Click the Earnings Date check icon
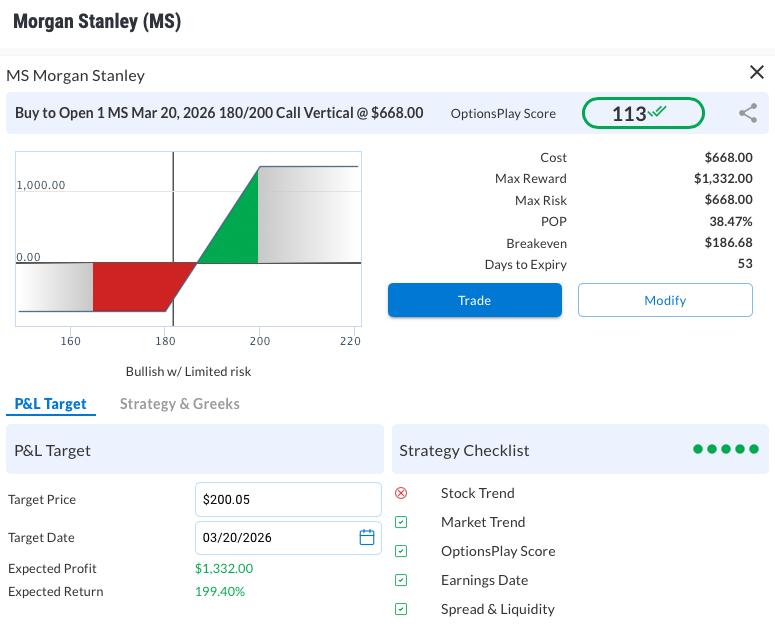Image resolution: width=775 pixels, height=630 pixels. tap(401, 580)
